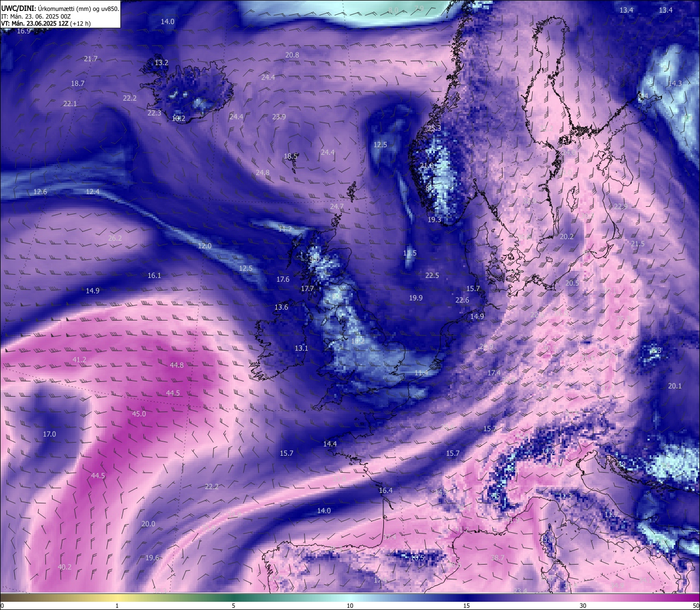Select the 21.7 value label
Screen dimensions: 700x610
(x=91, y=59)
